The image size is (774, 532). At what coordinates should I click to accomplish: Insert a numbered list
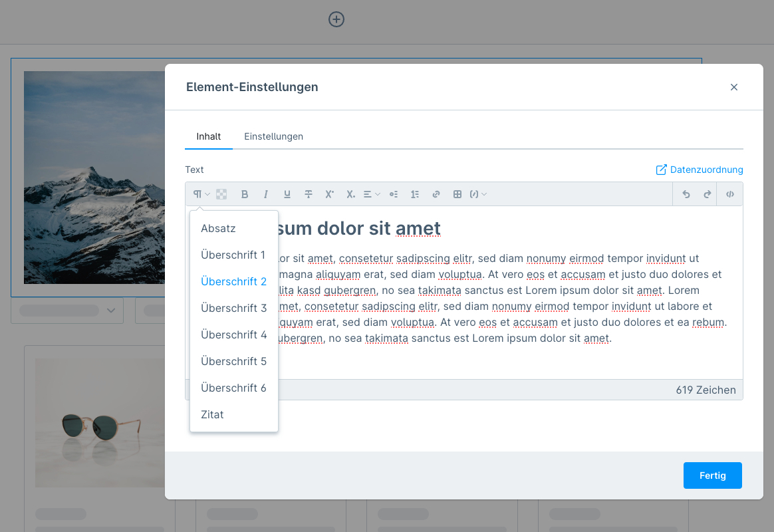(415, 194)
